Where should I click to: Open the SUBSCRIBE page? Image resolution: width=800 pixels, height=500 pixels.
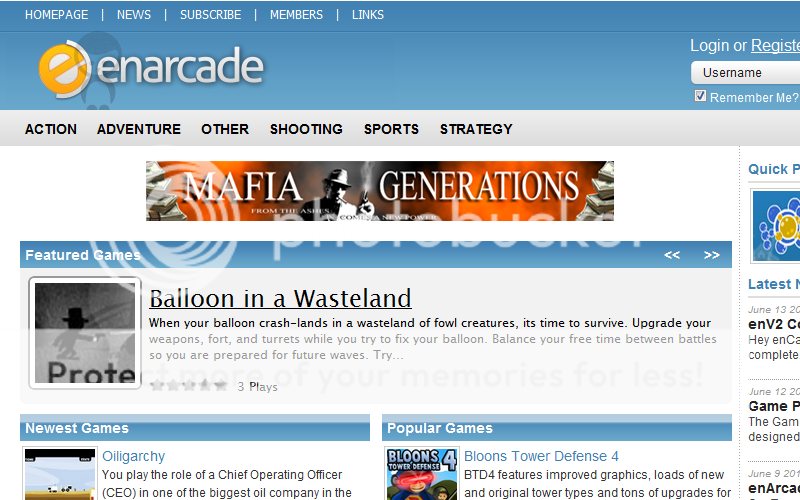210,15
